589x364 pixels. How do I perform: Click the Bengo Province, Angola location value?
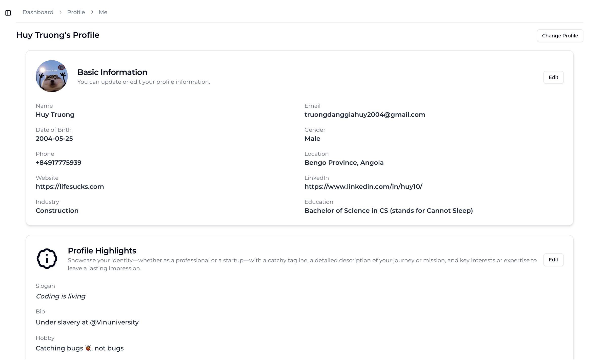[344, 163]
